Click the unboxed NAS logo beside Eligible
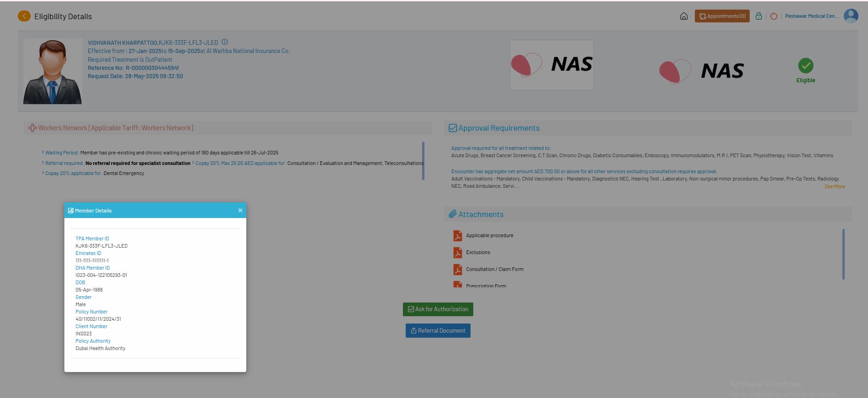Image resolution: width=868 pixels, height=398 pixels. 702,71
